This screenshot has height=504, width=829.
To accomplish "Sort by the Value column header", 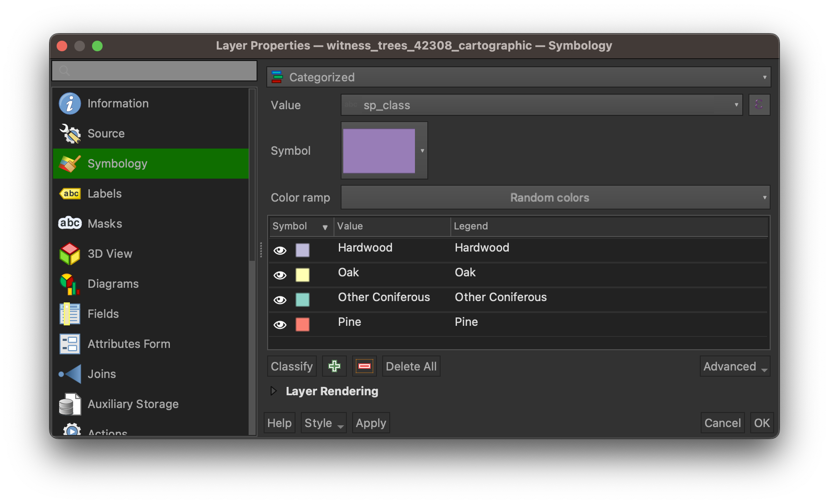I will click(x=392, y=226).
